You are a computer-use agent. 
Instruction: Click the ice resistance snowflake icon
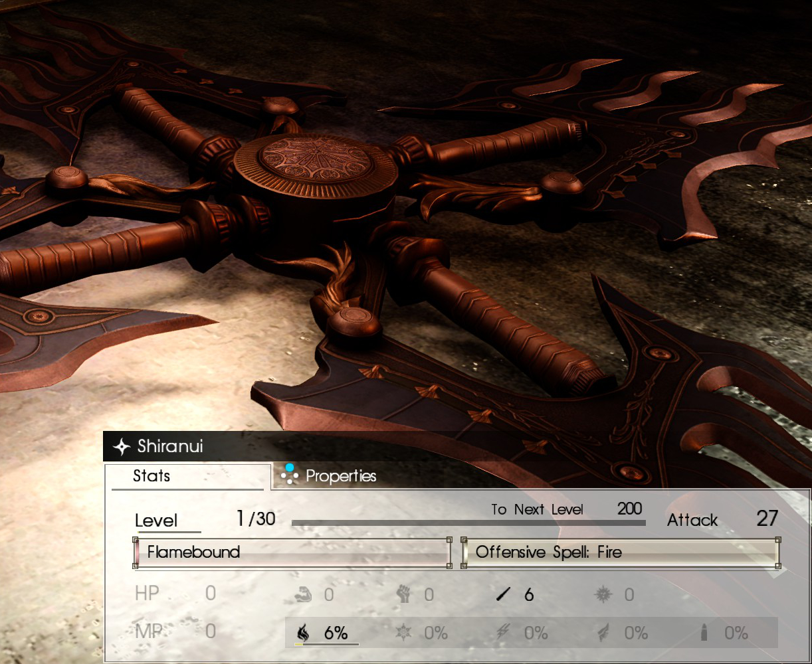tap(403, 633)
